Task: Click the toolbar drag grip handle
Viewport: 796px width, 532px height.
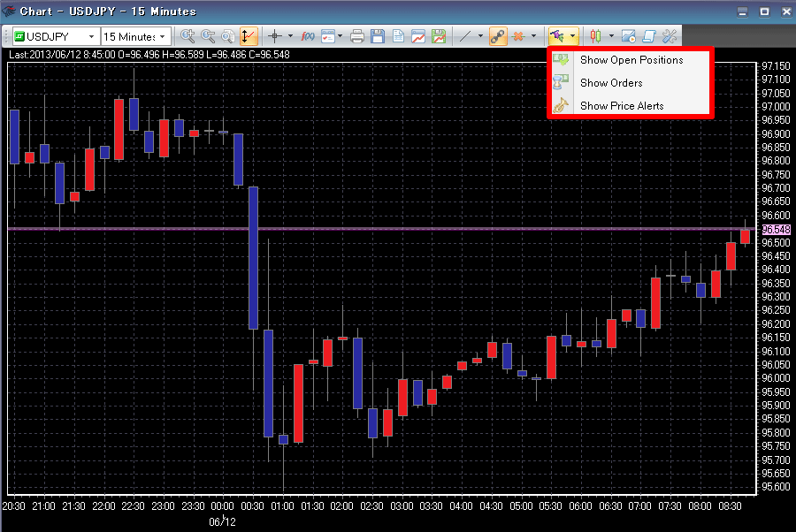Action: click(x=6, y=36)
